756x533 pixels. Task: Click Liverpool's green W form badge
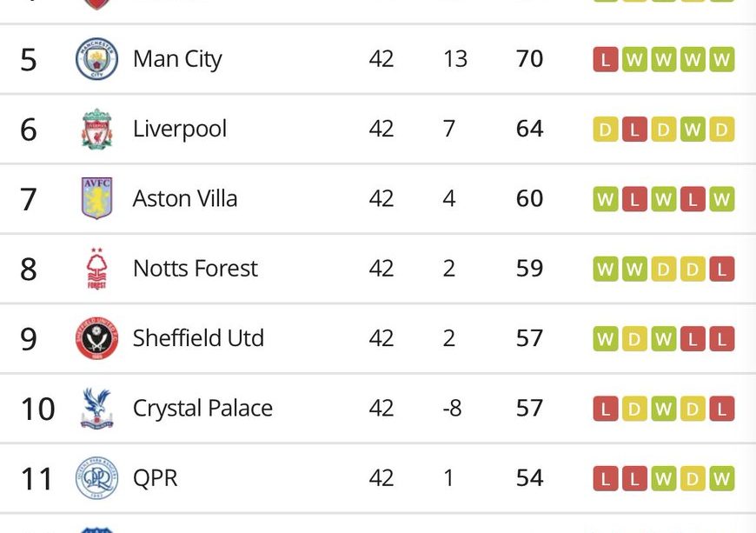[693, 130]
